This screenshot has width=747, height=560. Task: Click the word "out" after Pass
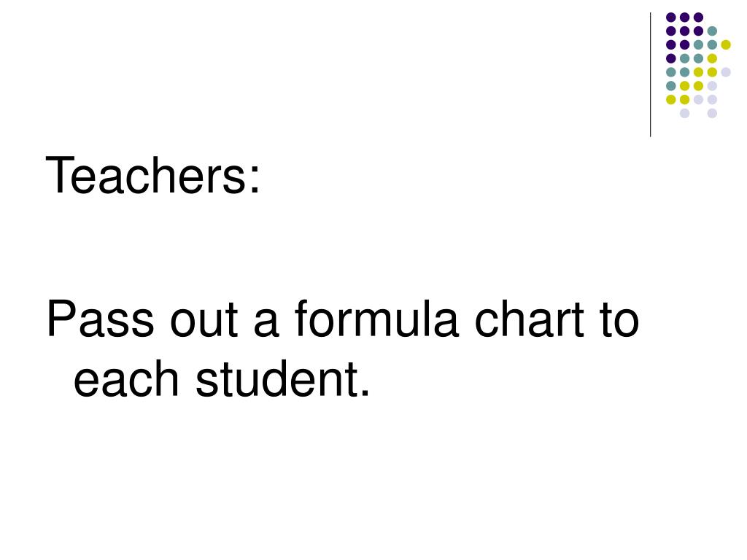coord(204,320)
